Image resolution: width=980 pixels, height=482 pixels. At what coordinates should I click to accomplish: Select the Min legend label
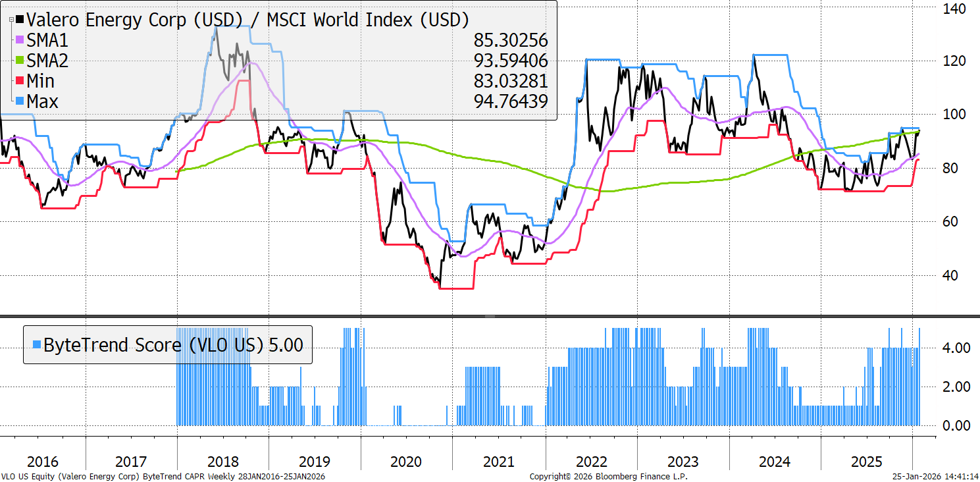[41, 82]
